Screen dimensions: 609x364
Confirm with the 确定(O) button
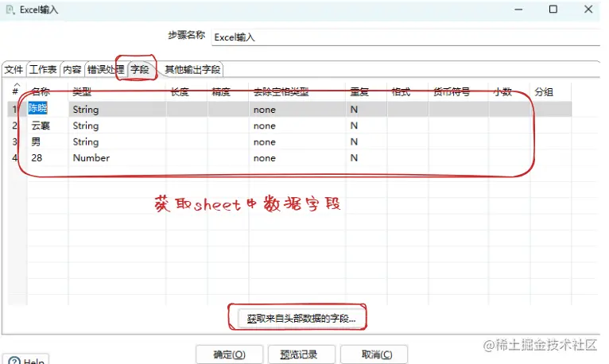230,354
